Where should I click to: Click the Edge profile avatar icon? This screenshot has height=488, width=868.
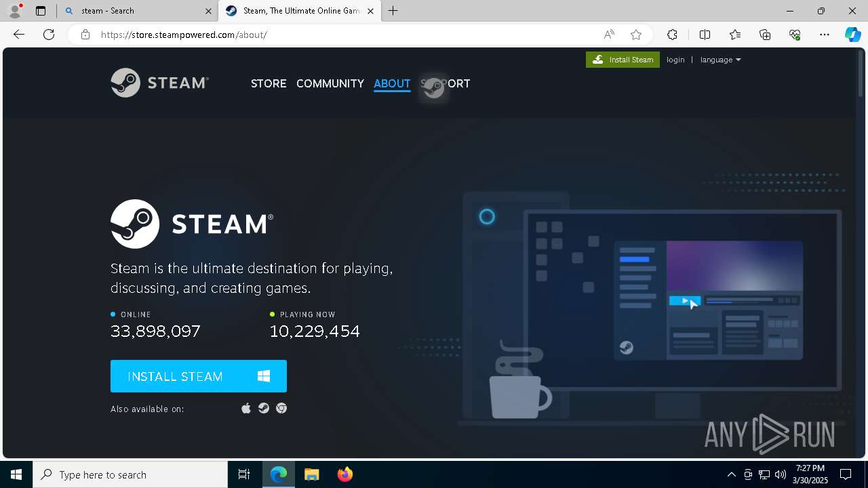click(x=15, y=11)
